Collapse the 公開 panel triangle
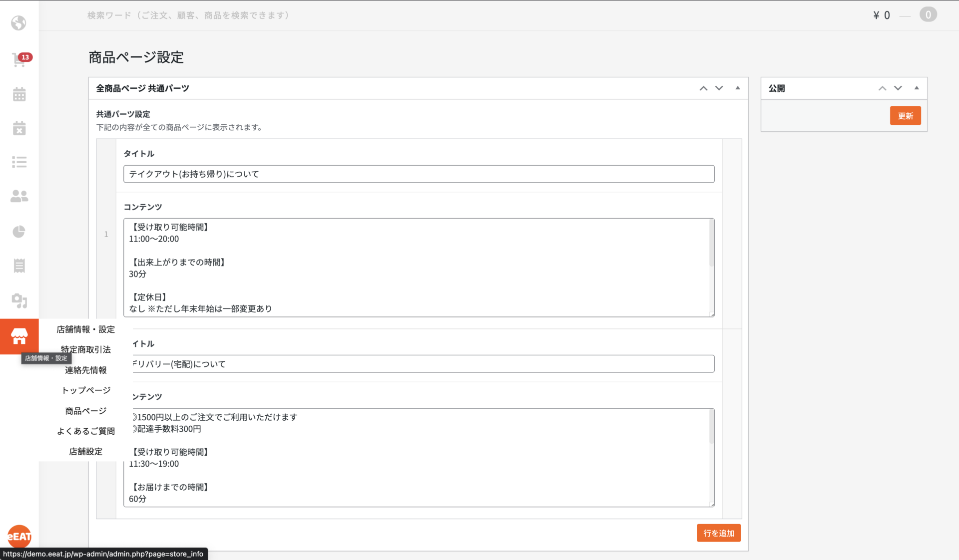959x560 pixels. 917,88
